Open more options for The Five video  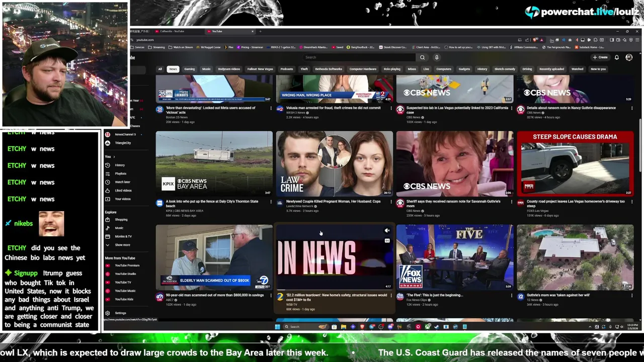tap(511, 296)
